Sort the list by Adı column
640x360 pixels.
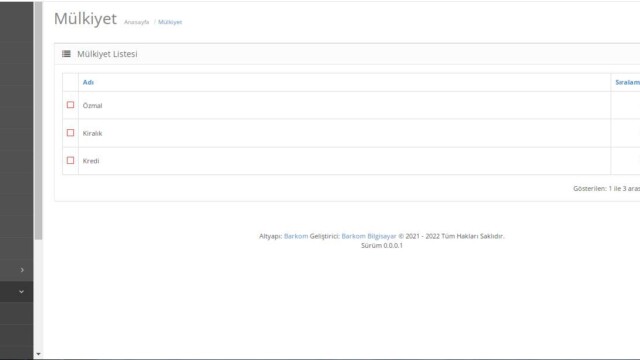[88, 82]
